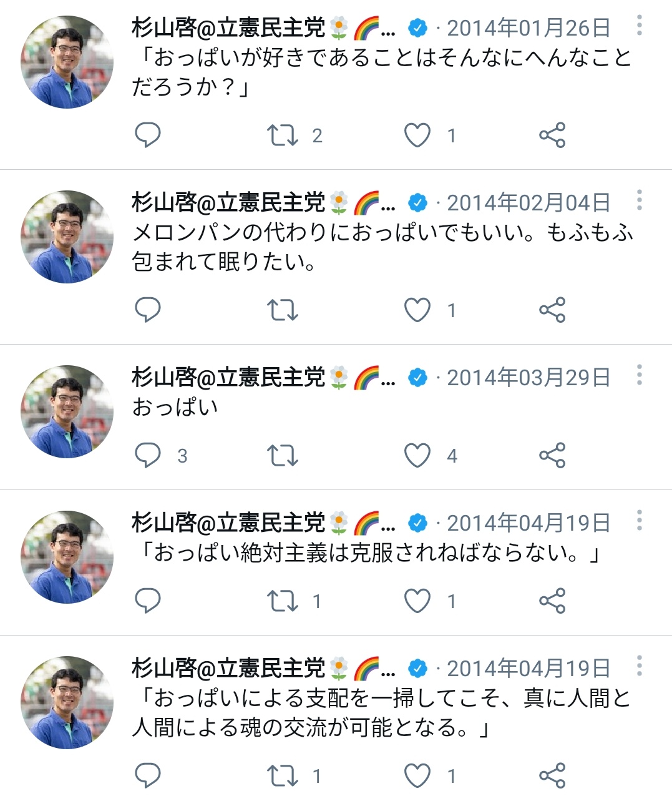Reply to the 2014年03月29日 tweet

148,455
